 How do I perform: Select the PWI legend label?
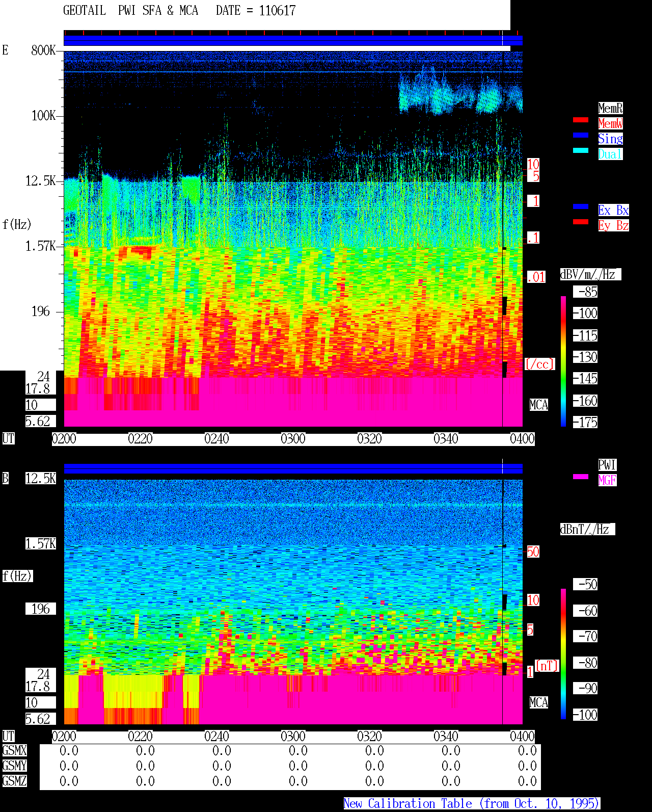pyautogui.click(x=607, y=465)
